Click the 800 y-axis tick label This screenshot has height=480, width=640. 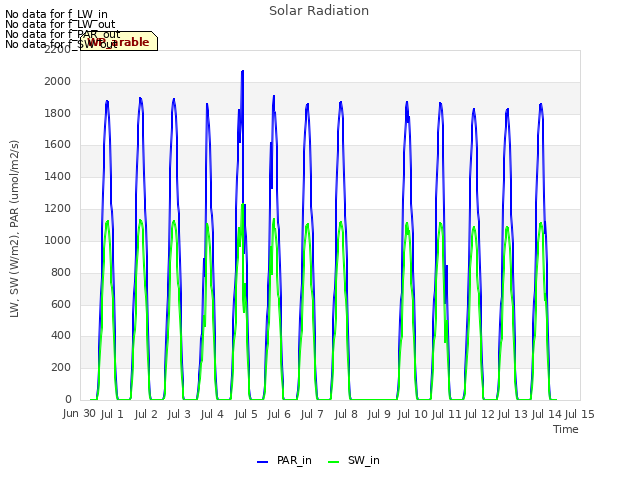click(61, 272)
